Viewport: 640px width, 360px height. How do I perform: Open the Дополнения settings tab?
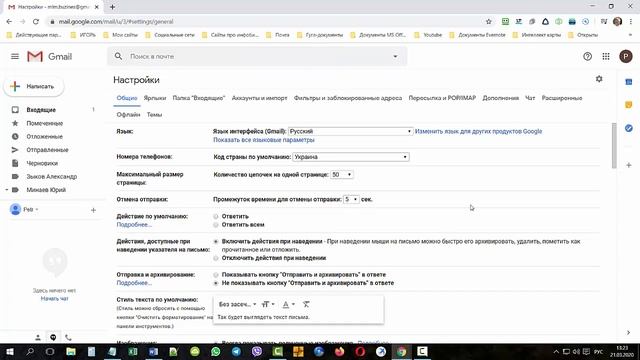tap(500, 98)
